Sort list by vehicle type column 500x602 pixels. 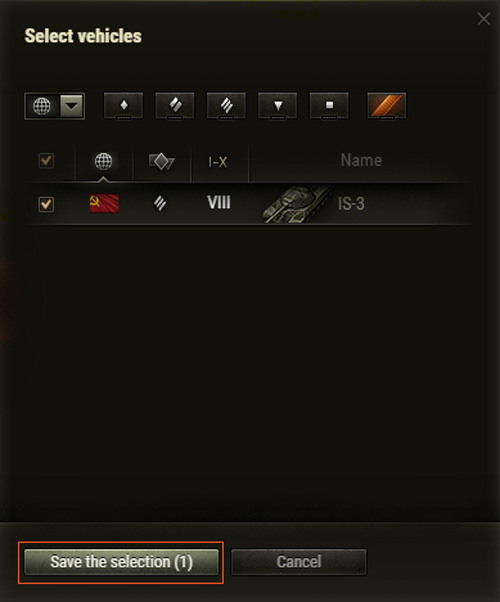[x=162, y=161]
